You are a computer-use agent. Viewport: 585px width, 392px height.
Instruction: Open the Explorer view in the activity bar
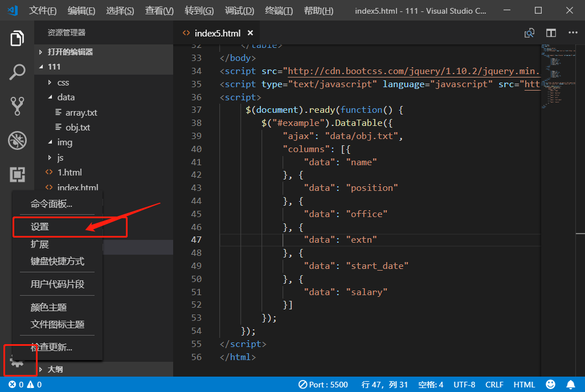pyautogui.click(x=17, y=38)
